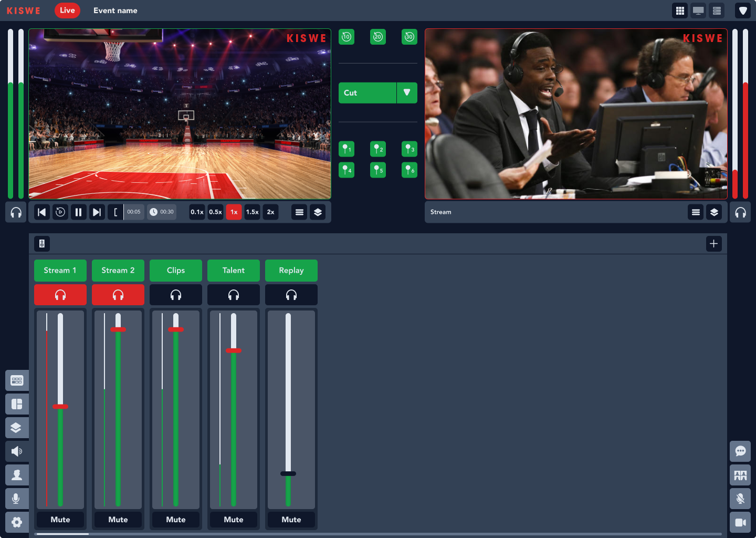Open program Stream hamburger menu

[696, 212]
